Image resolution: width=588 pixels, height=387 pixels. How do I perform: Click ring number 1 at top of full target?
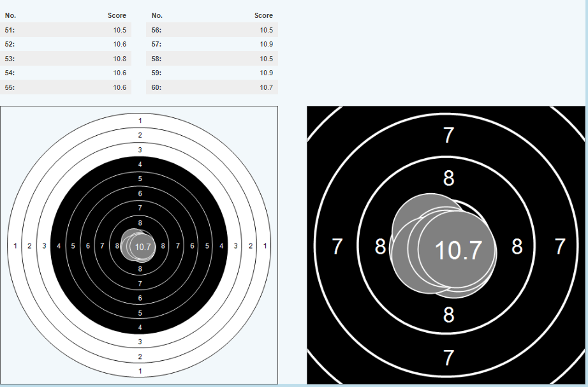pyautogui.click(x=140, y=120)
